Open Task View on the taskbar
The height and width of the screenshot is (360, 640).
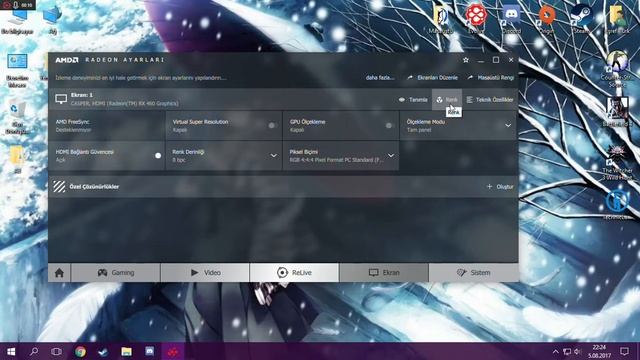pos(57,351)
